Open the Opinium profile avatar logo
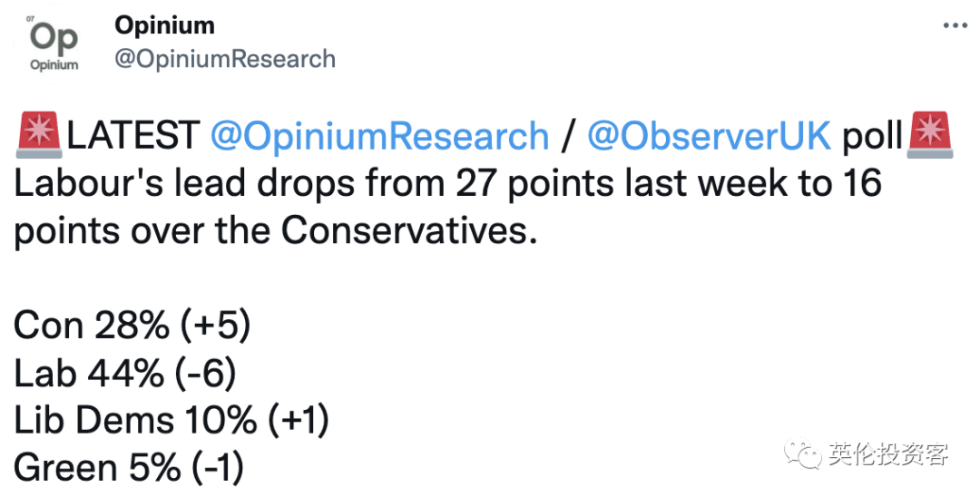Screen dimensions: 980x497 (54, 44)
